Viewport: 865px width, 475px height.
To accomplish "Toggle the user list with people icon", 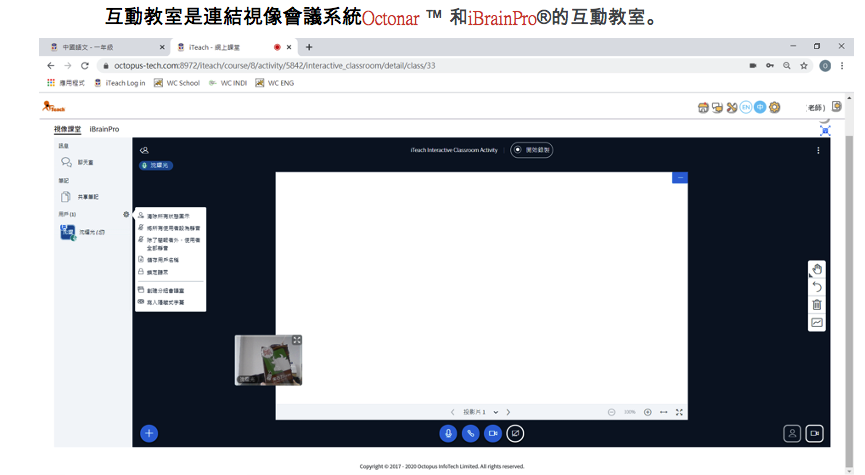I will coord(144,150).
